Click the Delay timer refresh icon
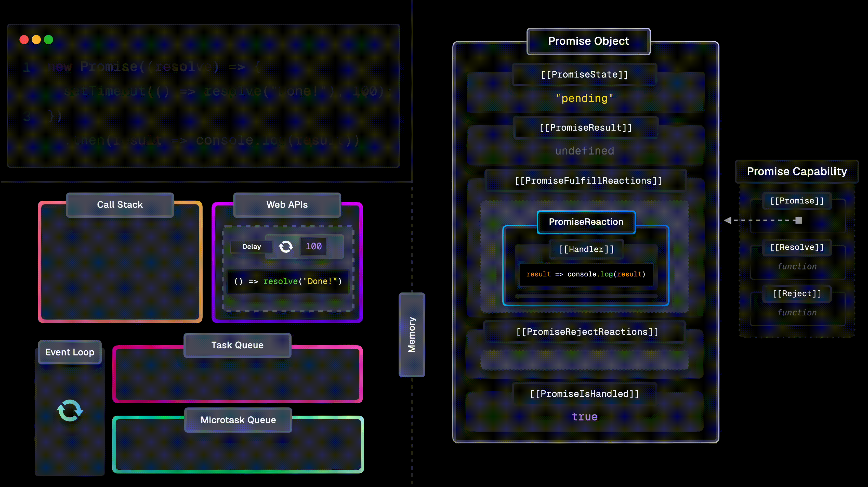This screenshot has height=487, width=868. click(x=286, y=246)
